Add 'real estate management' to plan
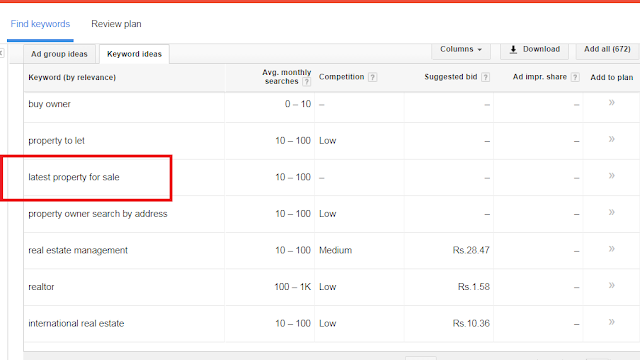The height and width of the screenshot is (360, 640). coord(611,249)
